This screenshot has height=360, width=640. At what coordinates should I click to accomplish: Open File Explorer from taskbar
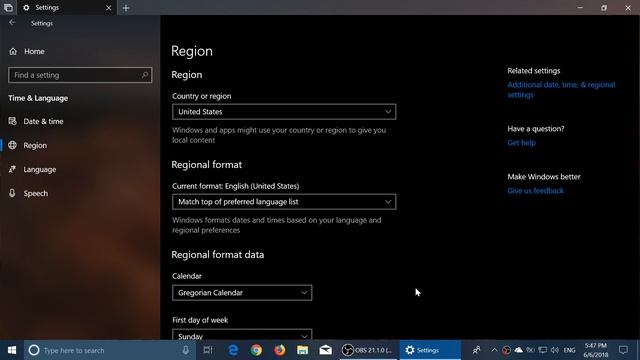tap(302, 350)
